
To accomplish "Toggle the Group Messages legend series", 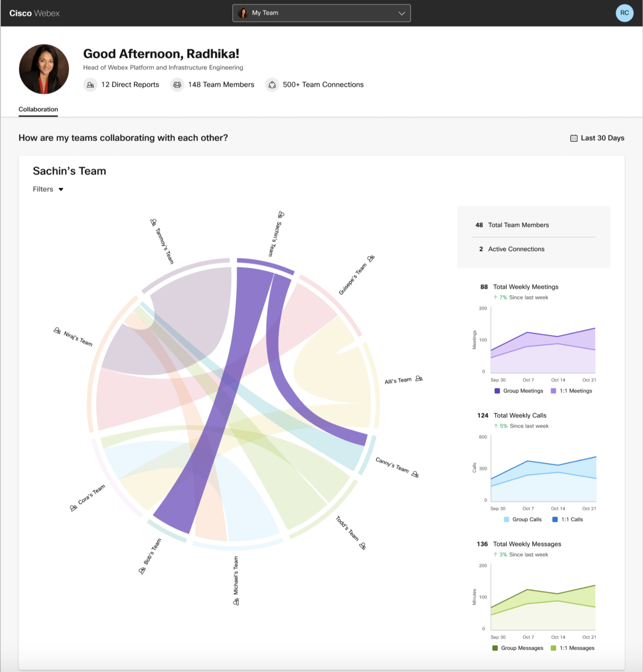I will click(x=518, y=648).
